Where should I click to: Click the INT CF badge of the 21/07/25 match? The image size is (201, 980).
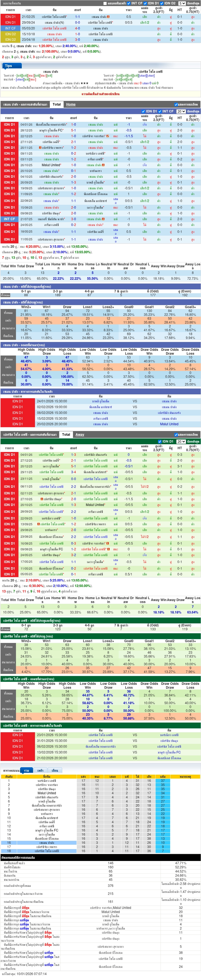pos(9,219)
